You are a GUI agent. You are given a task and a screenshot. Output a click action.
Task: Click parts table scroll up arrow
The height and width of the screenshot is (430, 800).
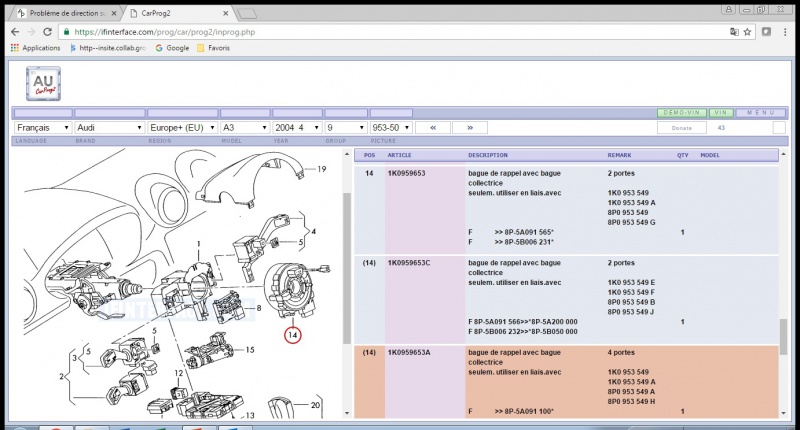point(783,155)
